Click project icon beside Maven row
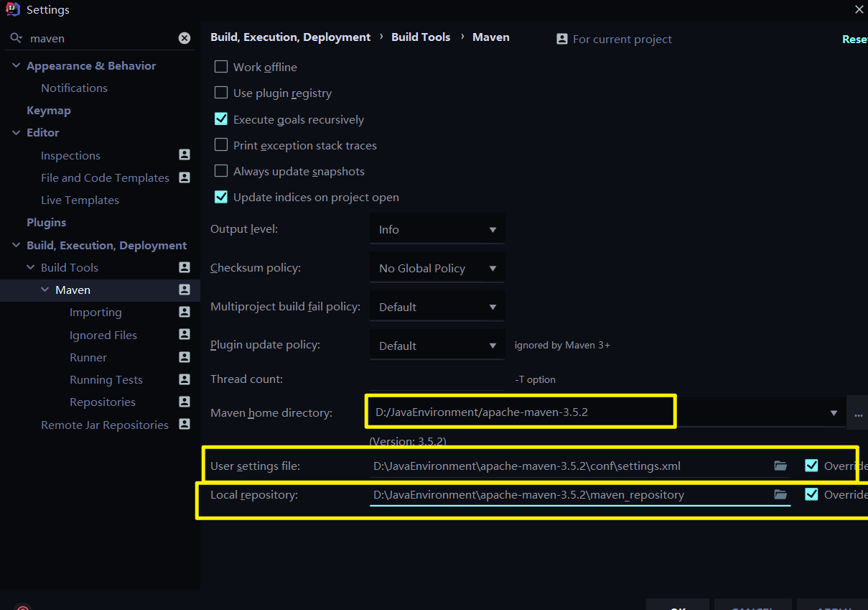Viewport: 868px width, 610px height. coord(185,290)
